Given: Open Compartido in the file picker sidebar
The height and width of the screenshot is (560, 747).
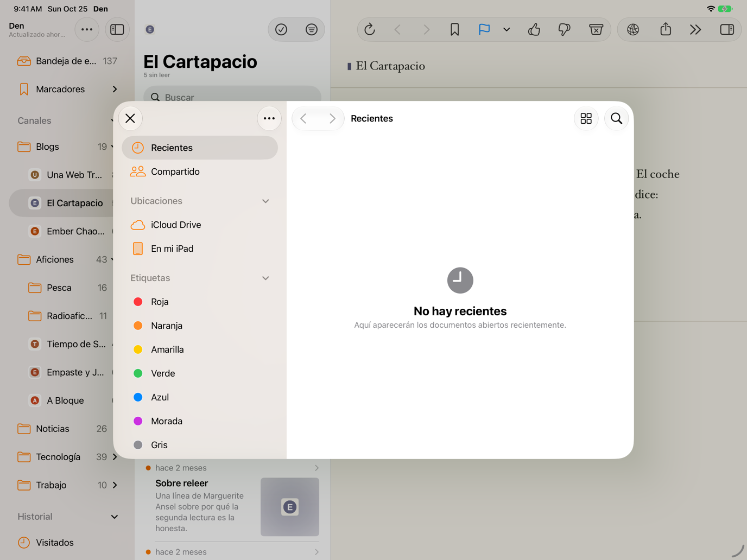Looking at the screenshot, I should [200, 171].
